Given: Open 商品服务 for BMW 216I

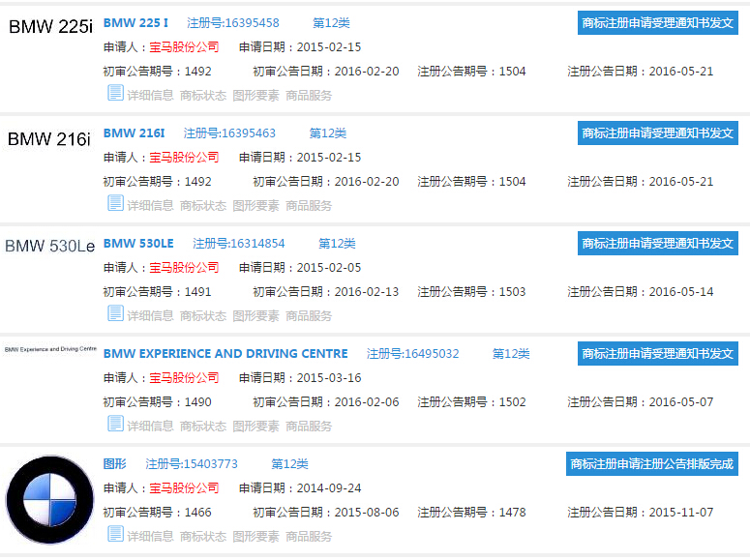Looking at the screenshot, I should click(309, 206).
